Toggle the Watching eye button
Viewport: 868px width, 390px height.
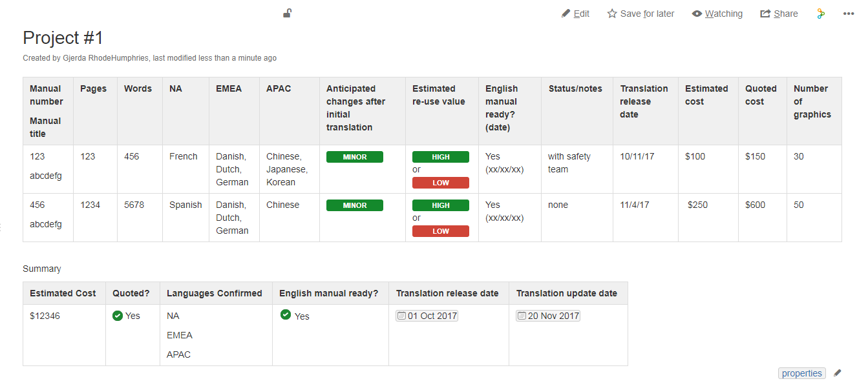tap(717, 14)
